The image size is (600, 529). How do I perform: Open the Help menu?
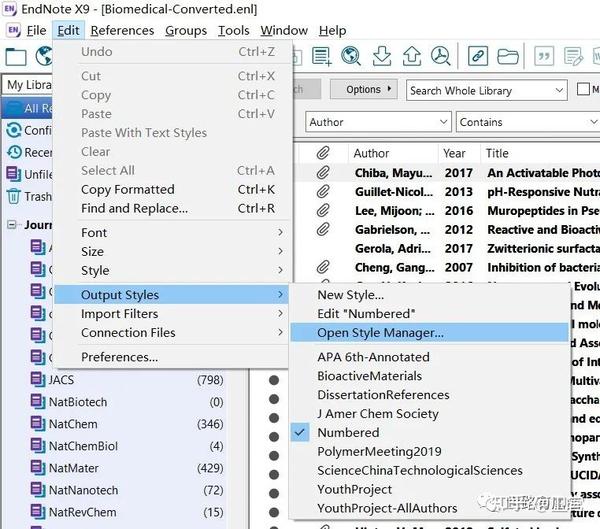click(x=333, y=31)
